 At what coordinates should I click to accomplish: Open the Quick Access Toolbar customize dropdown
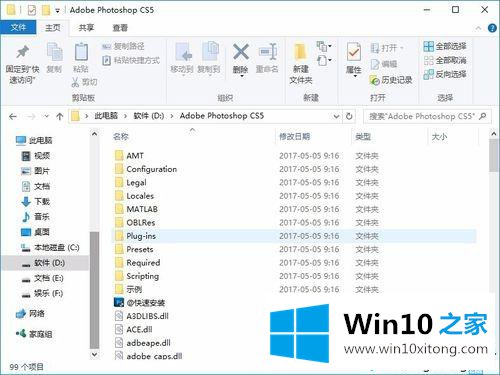(x=57, y=11)
